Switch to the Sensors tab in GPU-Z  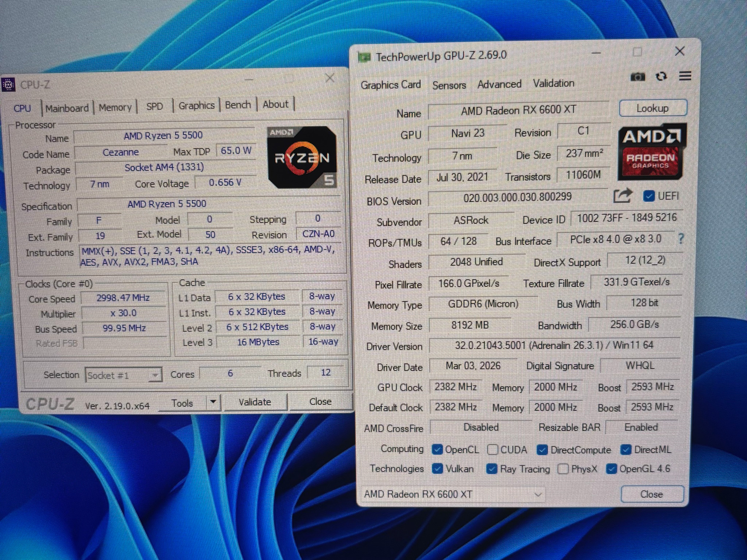449,85
